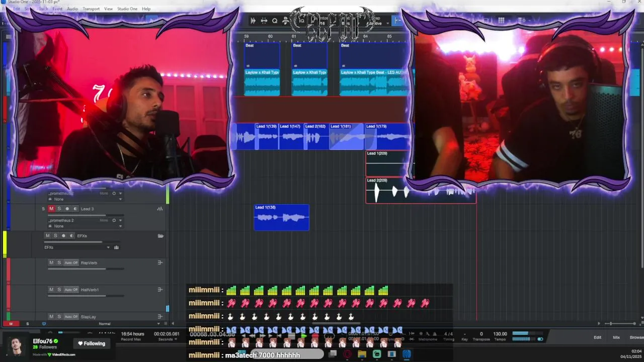
Task: Mute the RapVerb FX channel
Action: (51, 262)
